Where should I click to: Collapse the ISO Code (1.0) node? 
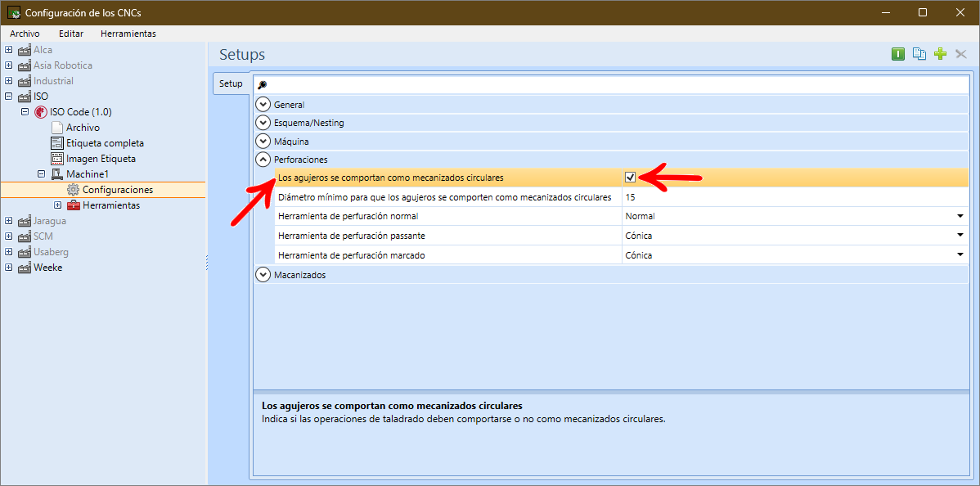point(25,112)
